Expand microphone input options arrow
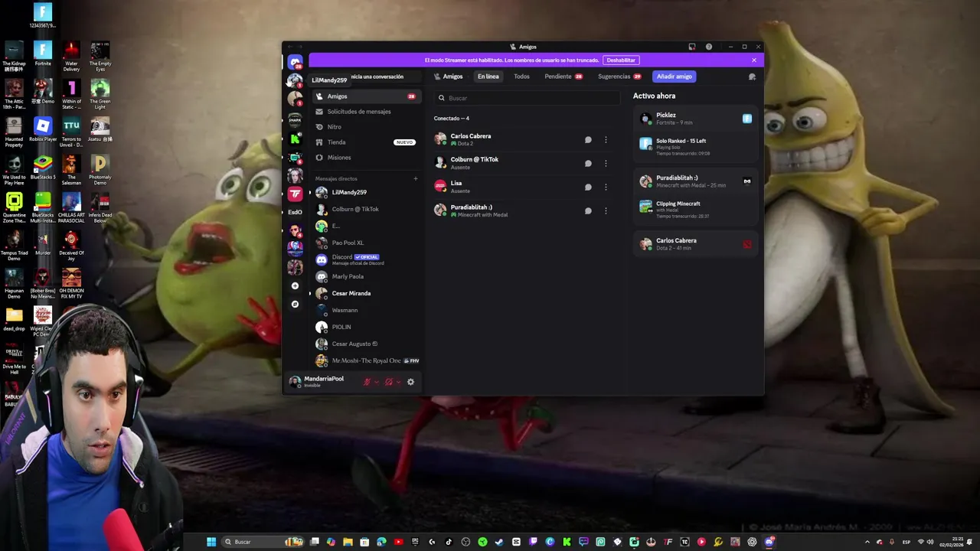The height and width of the screenshot is (551, 980). 377,382
